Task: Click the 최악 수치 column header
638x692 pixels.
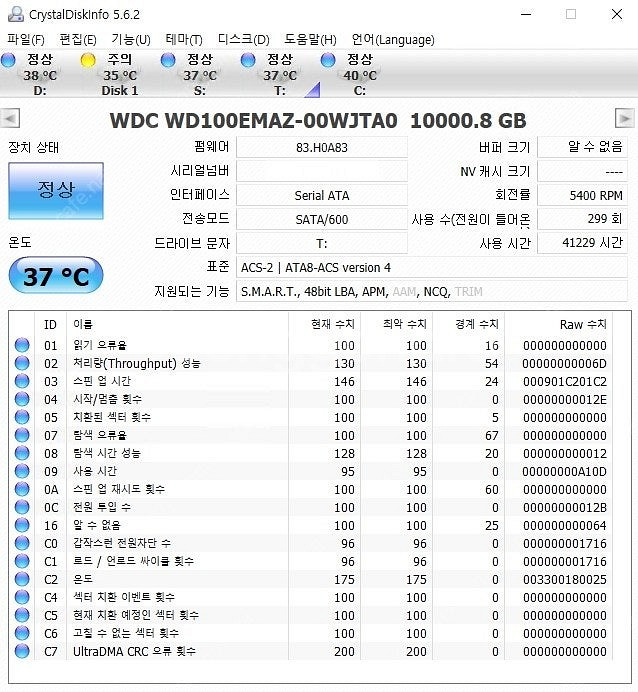Action: pyautogui.click(x=397, y=325)
